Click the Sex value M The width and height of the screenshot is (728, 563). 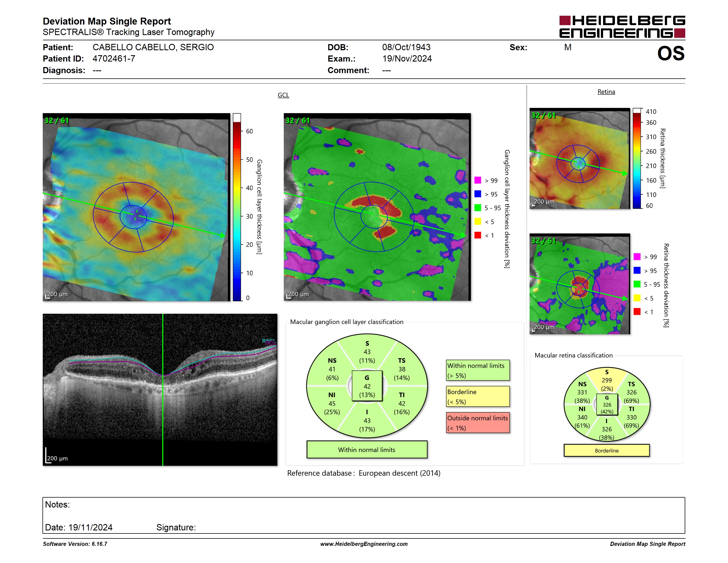[x=568, y=47]
